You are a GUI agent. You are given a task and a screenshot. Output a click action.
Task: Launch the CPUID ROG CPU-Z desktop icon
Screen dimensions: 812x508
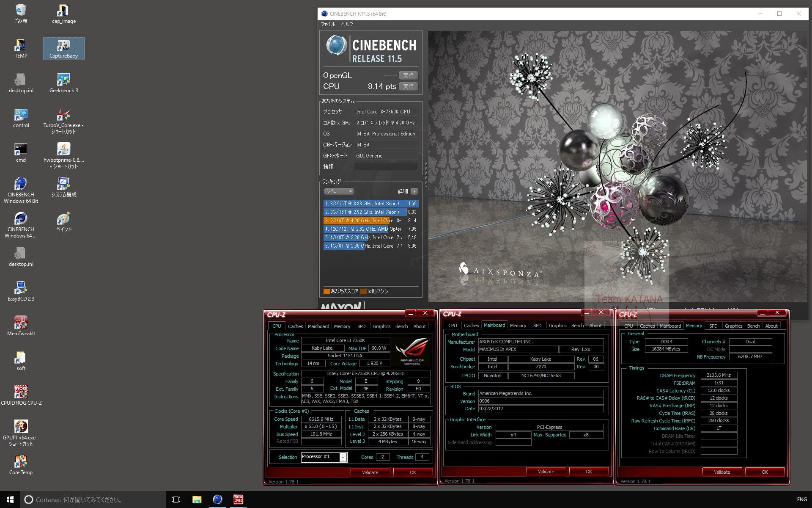coord(21,396)
